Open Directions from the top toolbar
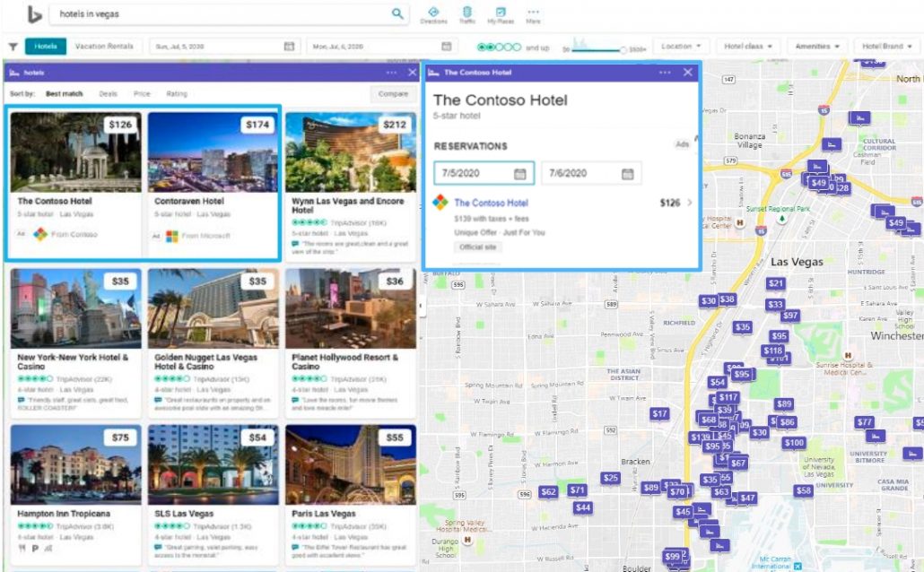 [433, 14]
